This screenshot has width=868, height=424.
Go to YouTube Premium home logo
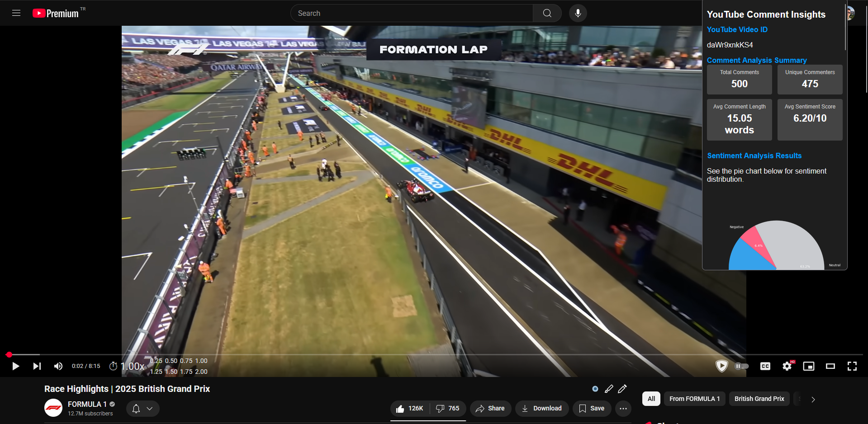pyautogui.click(x=56, y=14)
